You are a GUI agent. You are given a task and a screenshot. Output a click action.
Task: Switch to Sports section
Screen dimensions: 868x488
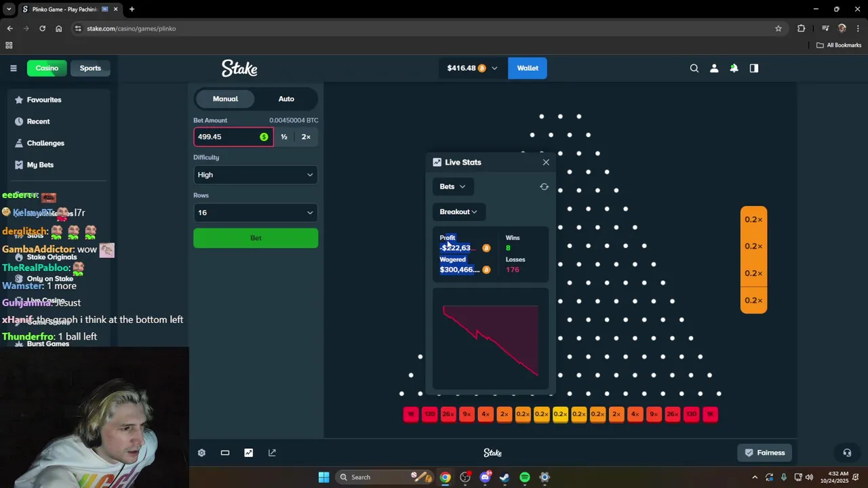90,68
